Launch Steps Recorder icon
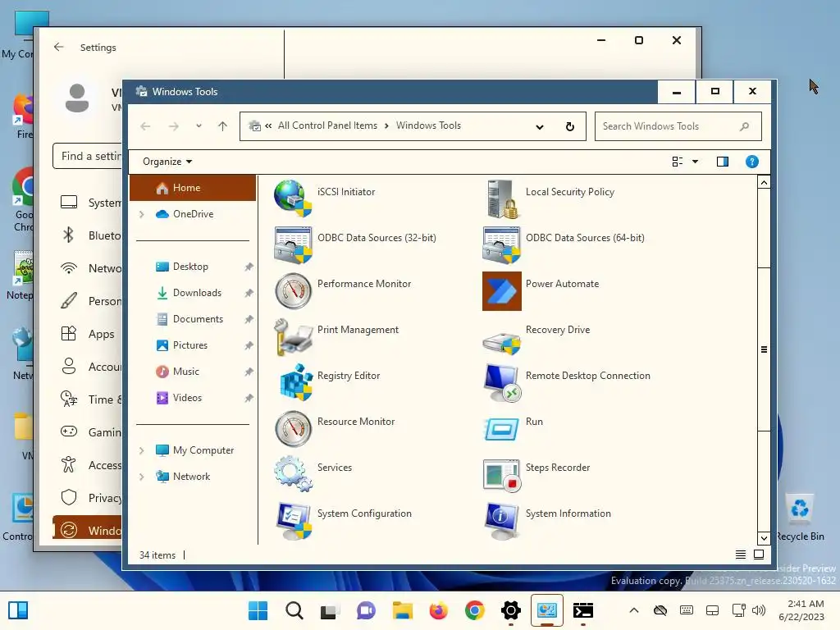Viewport: 840px width, 630px height. tap(501, 475)
